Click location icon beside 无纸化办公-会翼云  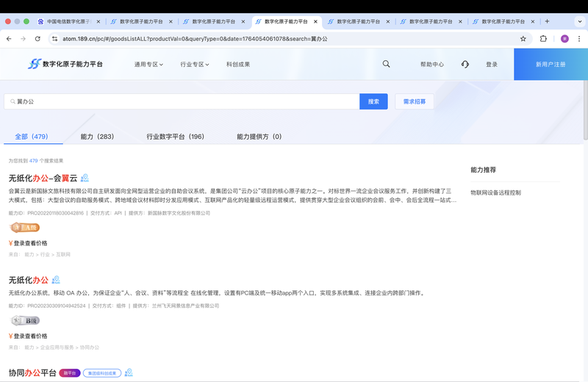coord(85,178)
